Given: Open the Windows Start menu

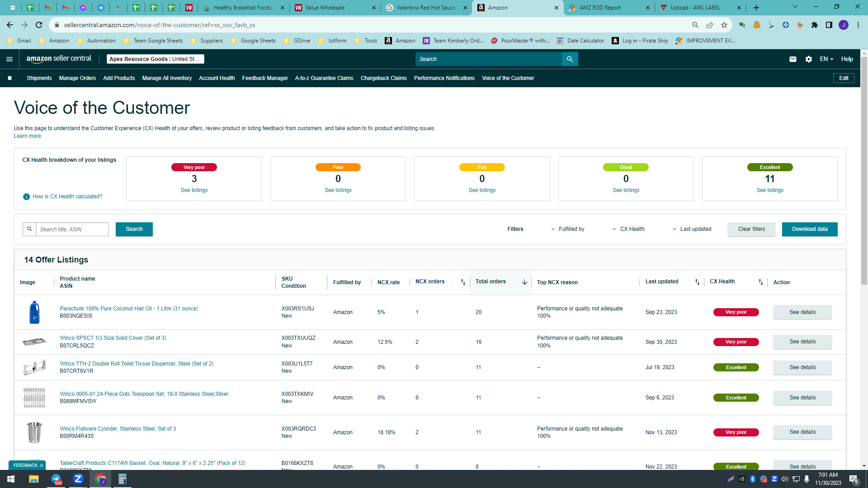Looking at the screenshot, I should tap(11, 479).
